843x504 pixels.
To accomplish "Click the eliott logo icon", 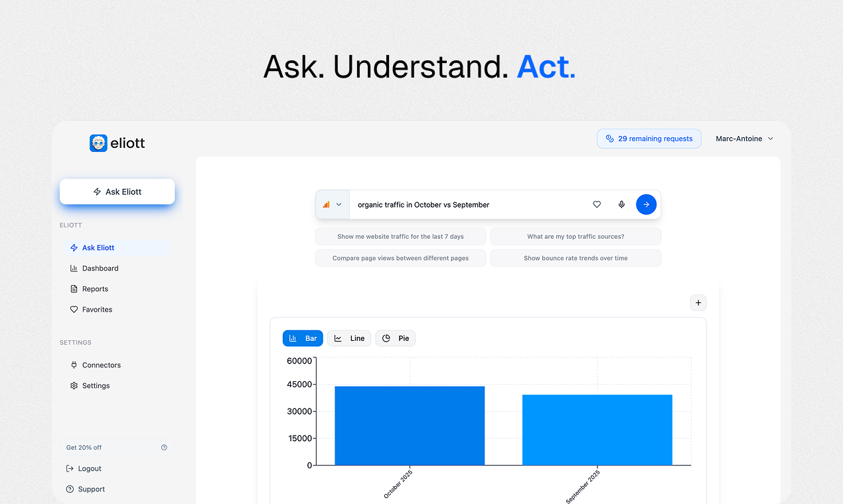I will [98, 143].
